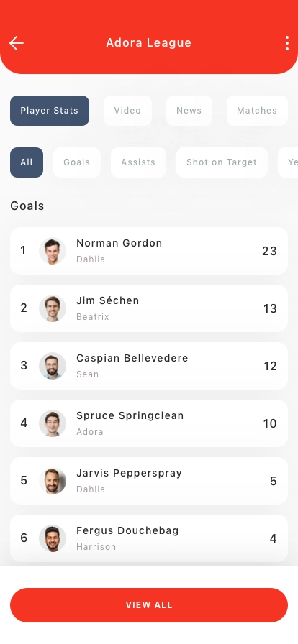Filter stats by Goals chip
298x644 pixels.
[77, 162]
